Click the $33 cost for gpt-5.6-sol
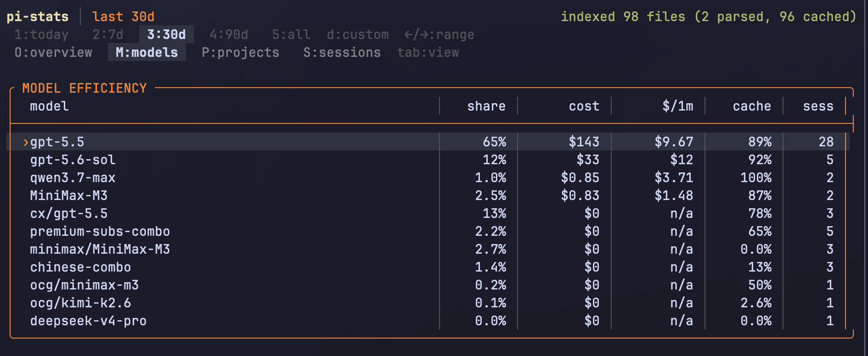Screen dimensions: 868x356 click(588, 160)
